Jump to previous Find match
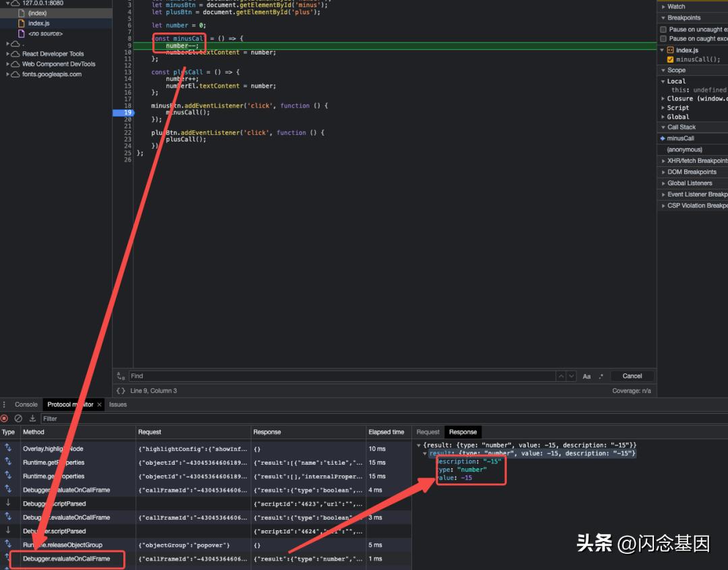This screenshot has height=570, width=728. pyautogui.click(x=561, y=376)
